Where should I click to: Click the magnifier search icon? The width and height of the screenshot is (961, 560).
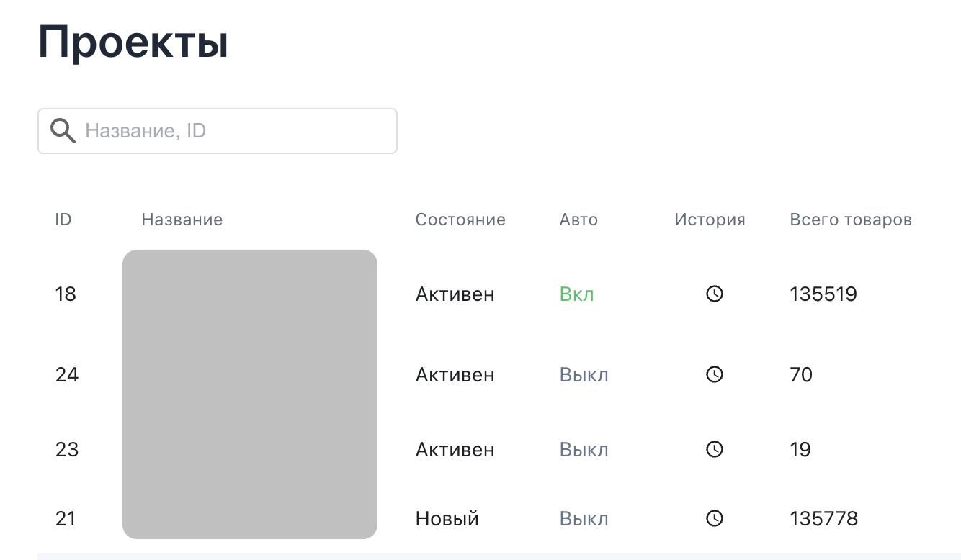coord(63,131)
